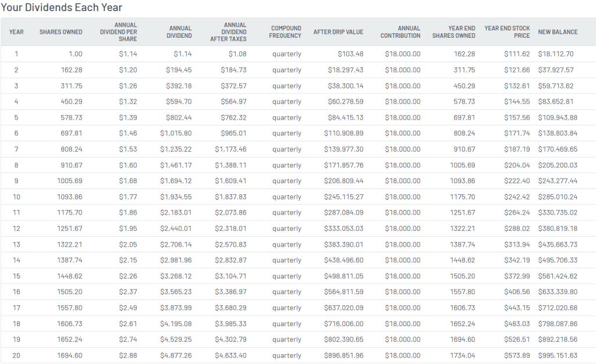This screenshot has width=596, height=364.
Task: Select stock price $573.89
Action: (517, 356)
